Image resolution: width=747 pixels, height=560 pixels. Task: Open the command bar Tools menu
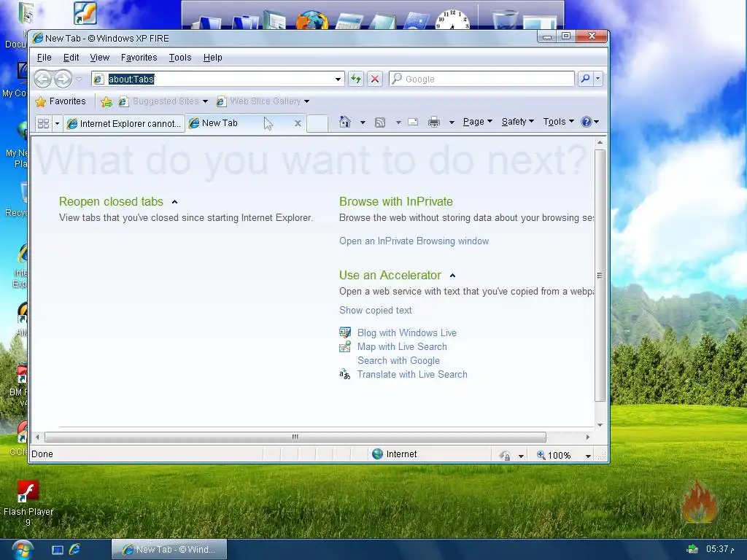(x=558, y=122)
